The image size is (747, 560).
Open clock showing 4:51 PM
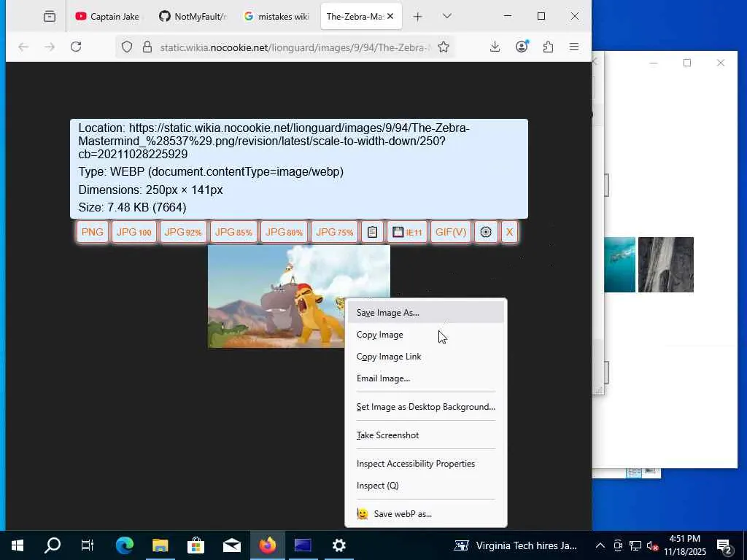coord(685,545)
